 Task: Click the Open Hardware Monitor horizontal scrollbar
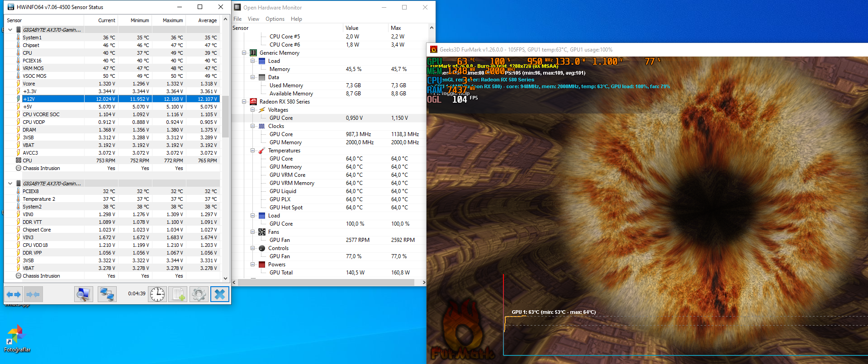(x=326, y=282)
